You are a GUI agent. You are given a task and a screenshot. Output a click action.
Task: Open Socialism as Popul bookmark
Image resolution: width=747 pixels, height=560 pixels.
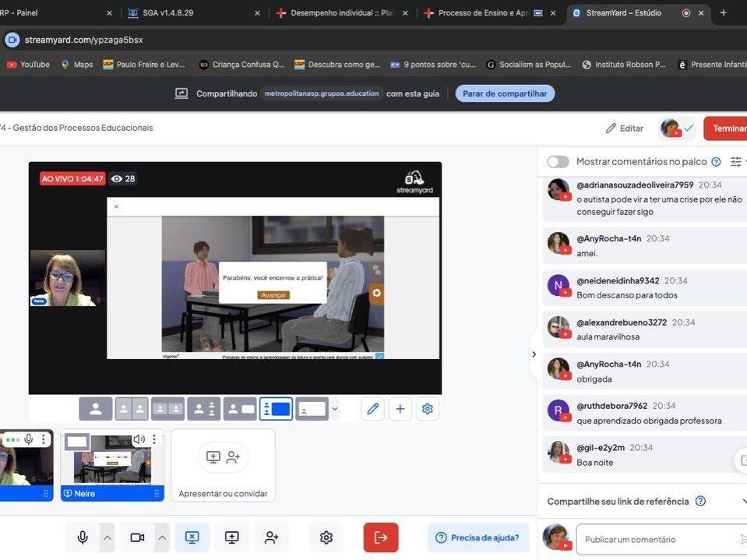529,65
